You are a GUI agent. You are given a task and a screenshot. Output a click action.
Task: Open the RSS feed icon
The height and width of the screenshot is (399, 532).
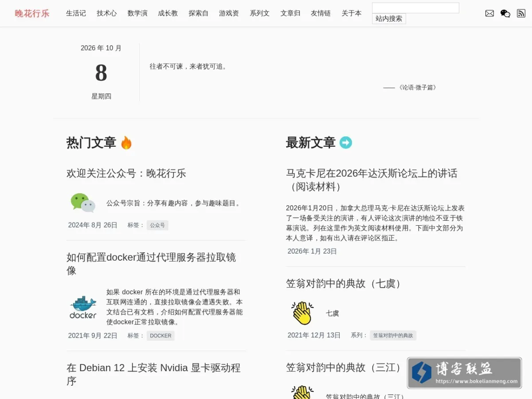[x=521, y=13]
